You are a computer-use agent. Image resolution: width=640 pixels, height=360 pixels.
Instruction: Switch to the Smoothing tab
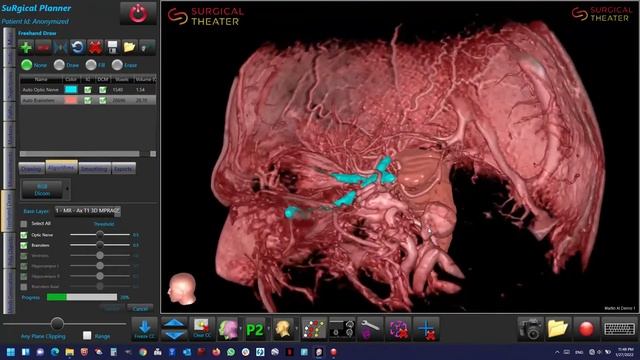[94, 169]
